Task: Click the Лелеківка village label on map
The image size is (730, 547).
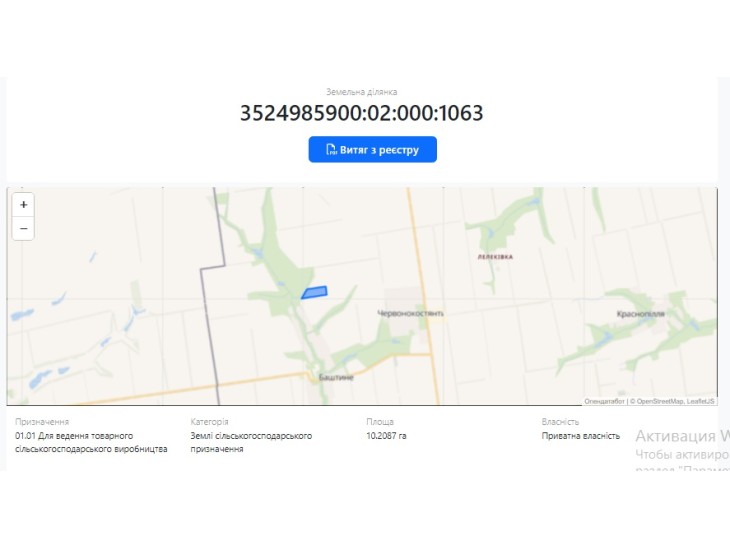Action: (x=495, y=257)
